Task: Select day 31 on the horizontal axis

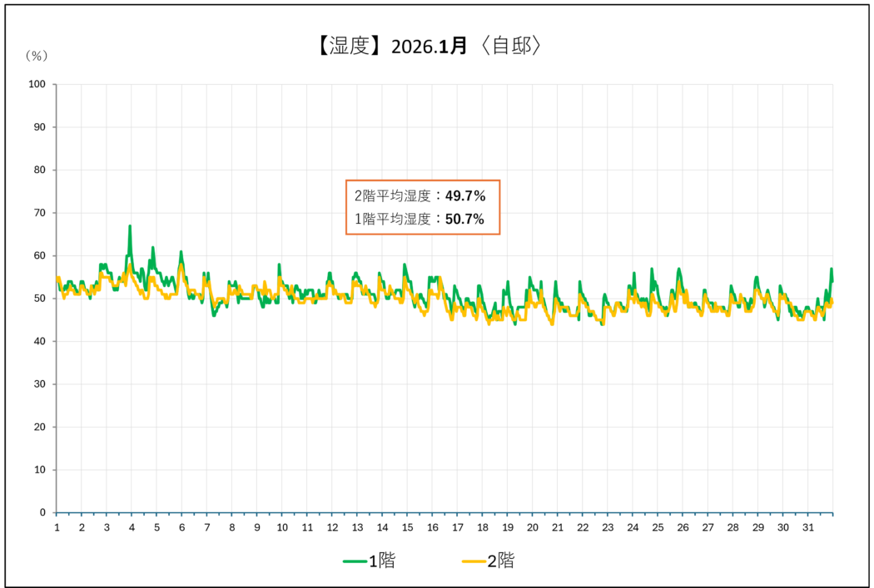Action: (x=807, y=528)
